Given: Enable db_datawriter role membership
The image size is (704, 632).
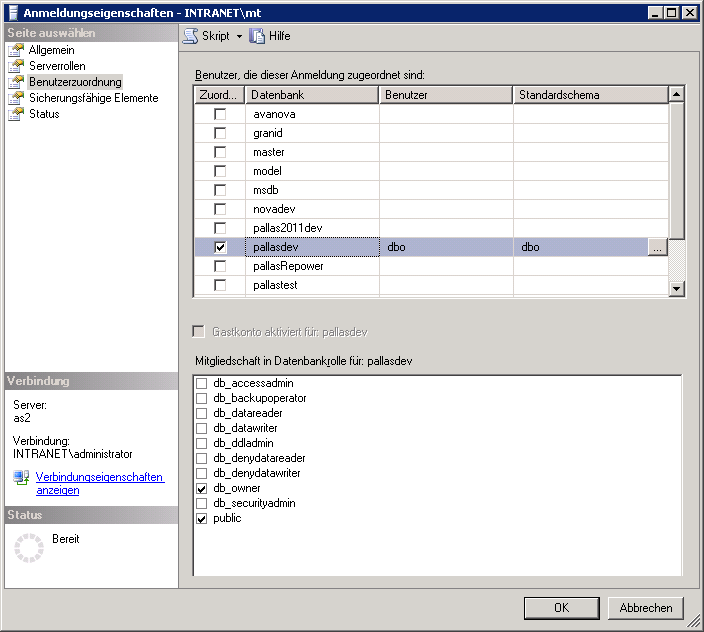Looking at the screenshot, I should (202, 428).
